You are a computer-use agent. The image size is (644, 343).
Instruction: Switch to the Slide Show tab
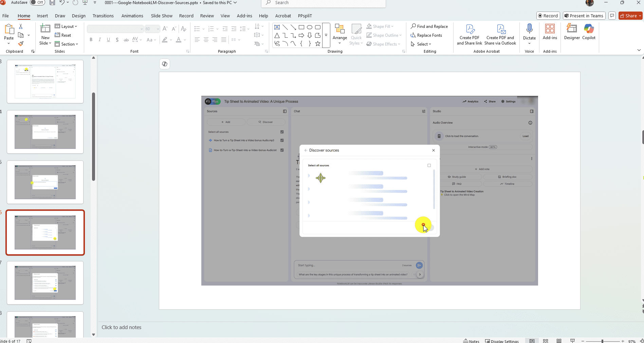tap(162, 16)
